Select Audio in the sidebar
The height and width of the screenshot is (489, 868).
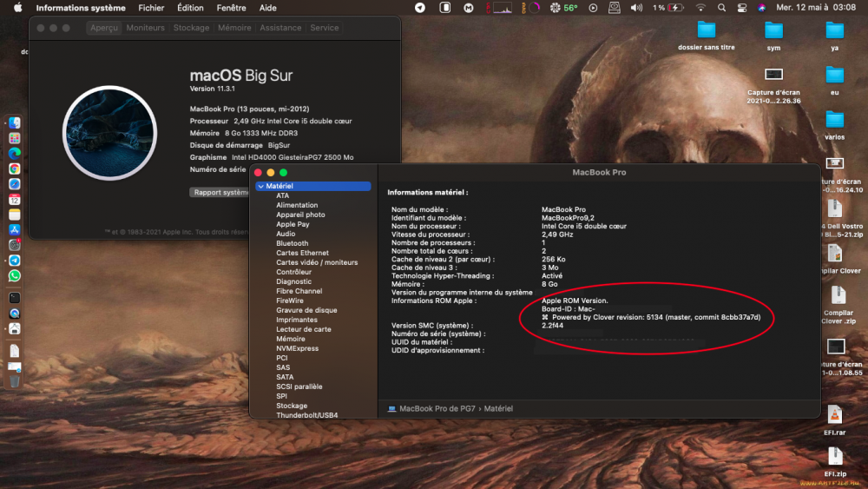(x=286, y=234)
